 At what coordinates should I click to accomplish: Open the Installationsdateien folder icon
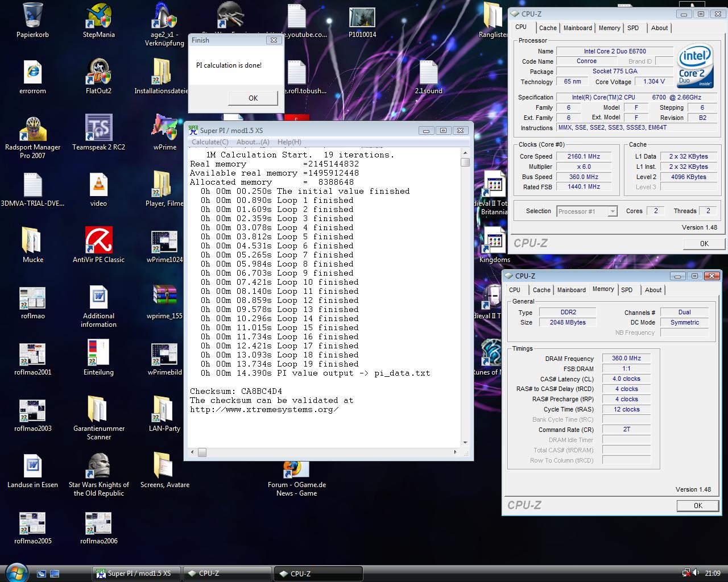162,72
